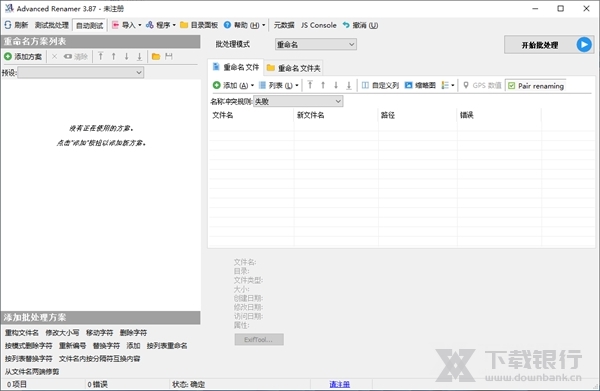Click 清除 to clear the method list
600x391 pixels.
(76, 57)
